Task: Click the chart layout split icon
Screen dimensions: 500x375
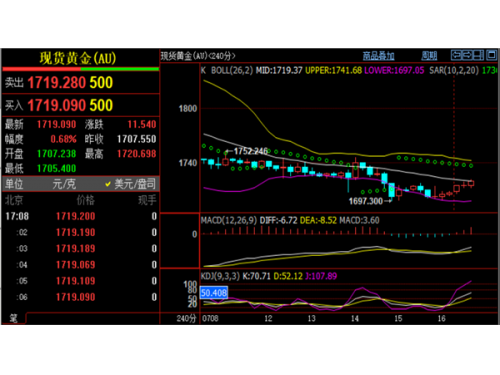Action: coord(479,55)
